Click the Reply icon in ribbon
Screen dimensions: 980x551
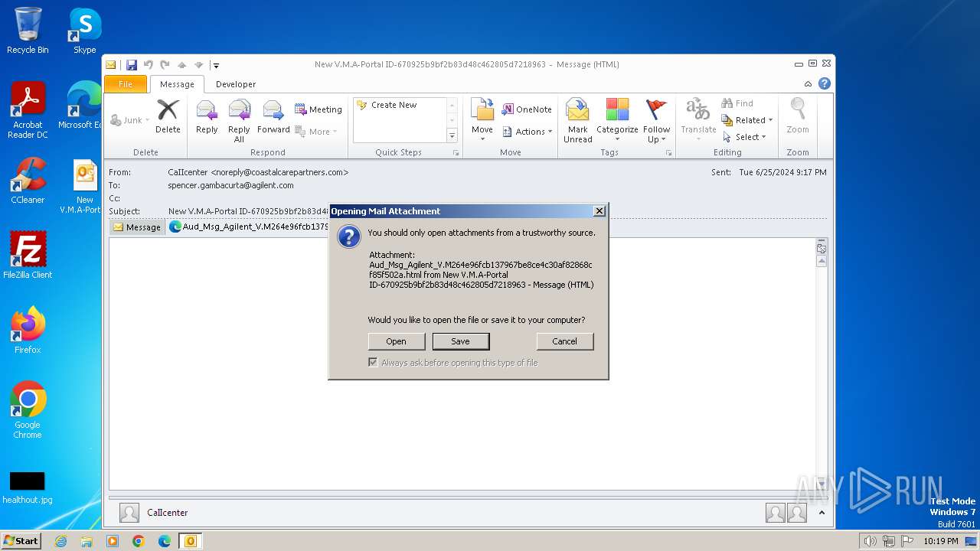point(207,117)
